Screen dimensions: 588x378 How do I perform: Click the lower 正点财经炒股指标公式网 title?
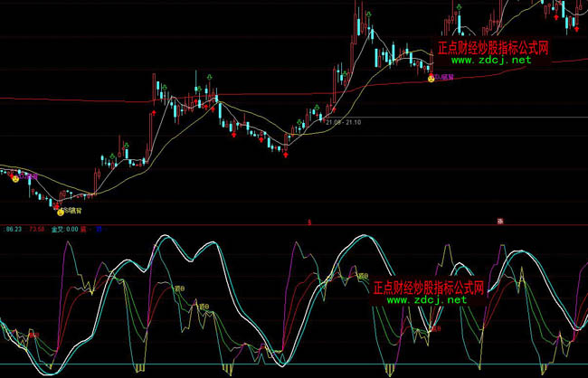click(x=430, y=288)
